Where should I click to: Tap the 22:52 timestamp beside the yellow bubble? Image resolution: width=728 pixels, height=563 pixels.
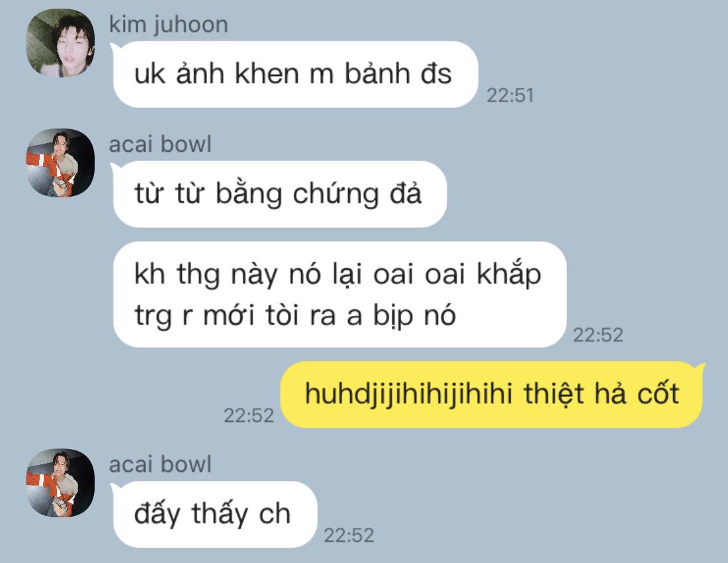[x=249, y=415]
